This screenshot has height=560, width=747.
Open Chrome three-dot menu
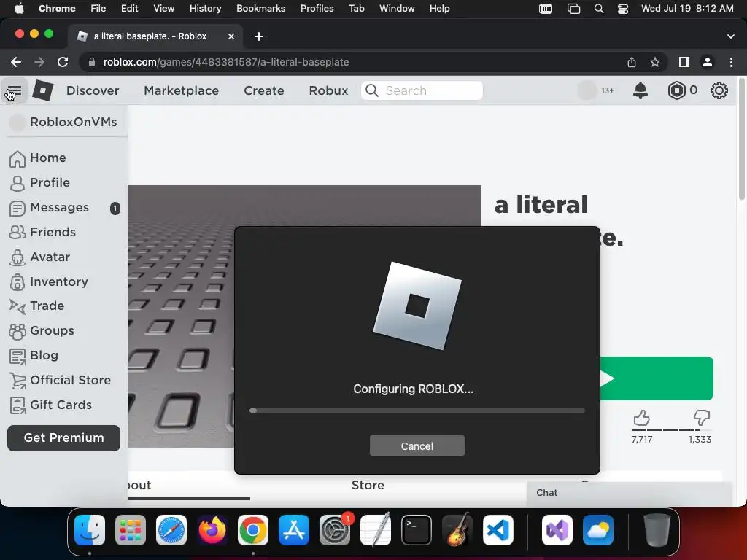[731, 62]
